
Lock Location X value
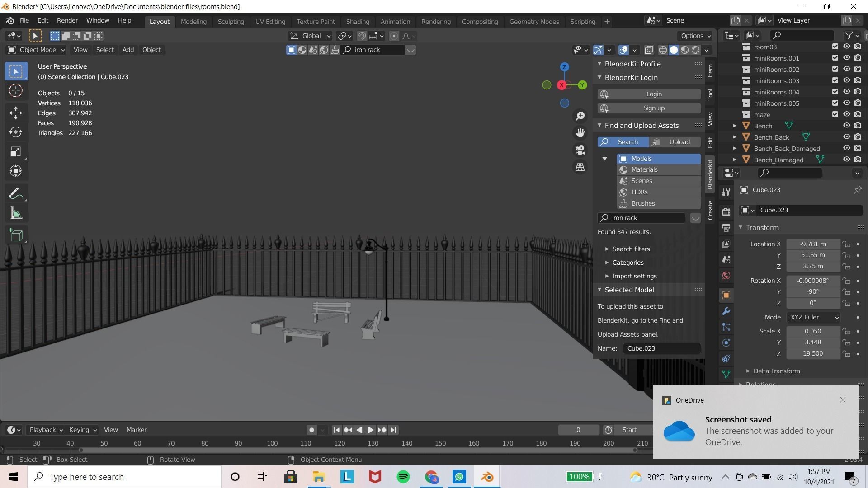tap(846, 244)
